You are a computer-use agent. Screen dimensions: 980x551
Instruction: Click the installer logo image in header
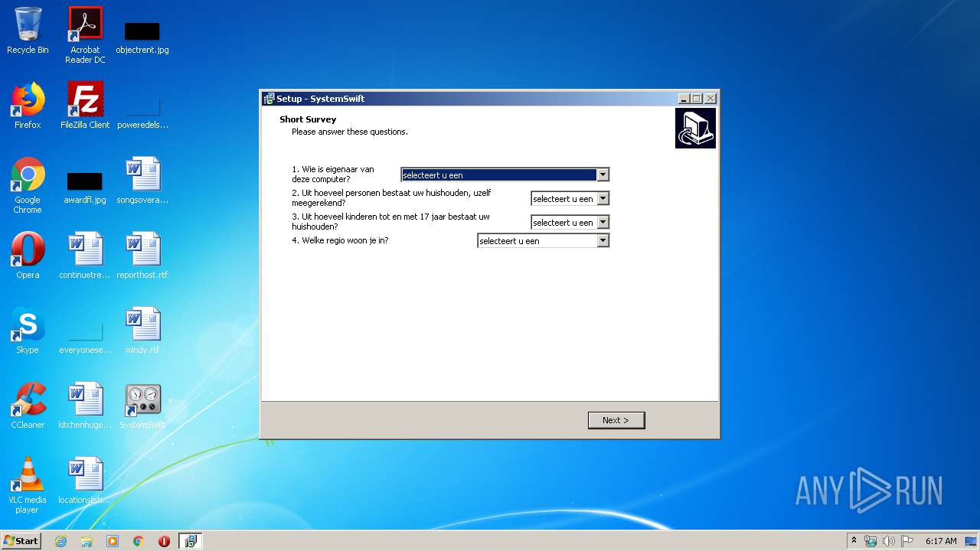695,128
